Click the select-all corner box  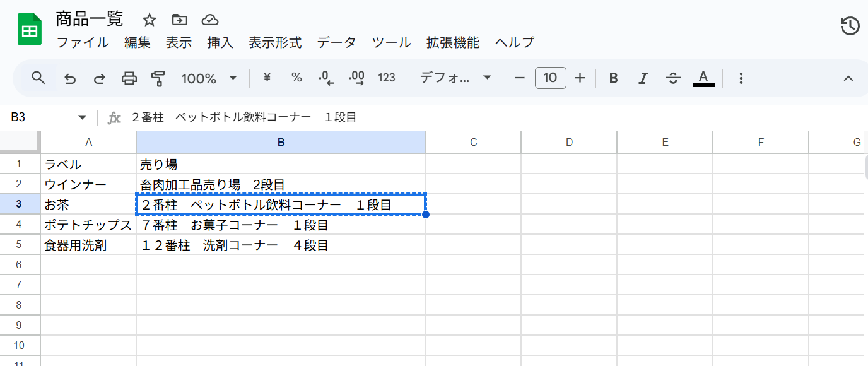click(20, 142)
